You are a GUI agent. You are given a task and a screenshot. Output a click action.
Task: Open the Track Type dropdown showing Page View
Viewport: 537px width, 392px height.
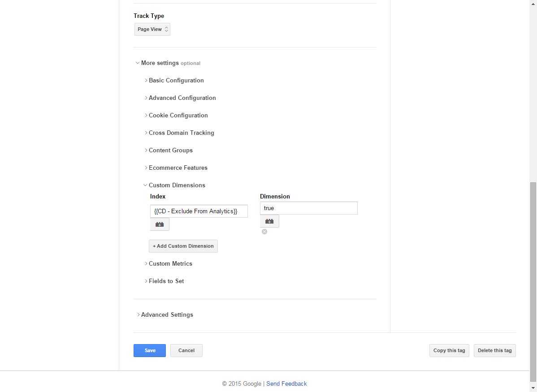(152, 29)
